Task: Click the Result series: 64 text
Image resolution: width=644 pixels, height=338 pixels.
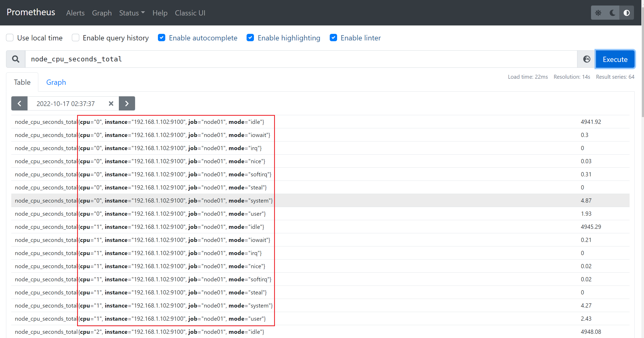Action: point(615,77)
